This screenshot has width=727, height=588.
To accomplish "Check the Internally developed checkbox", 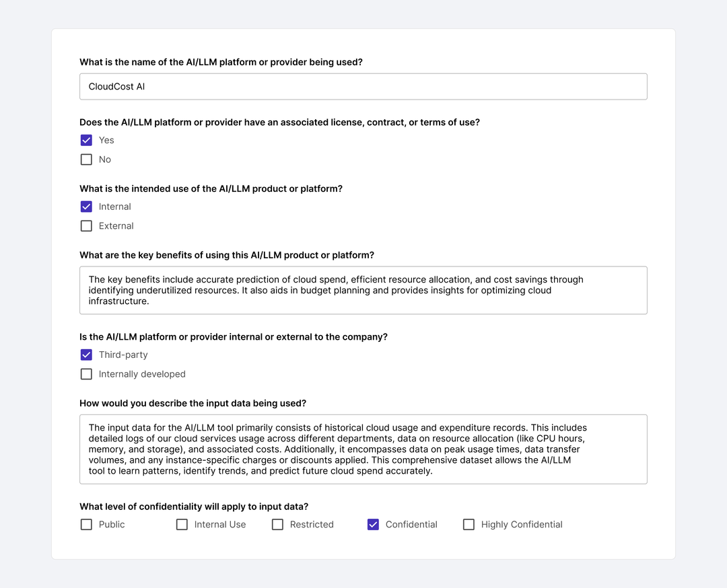I will 86,374.
